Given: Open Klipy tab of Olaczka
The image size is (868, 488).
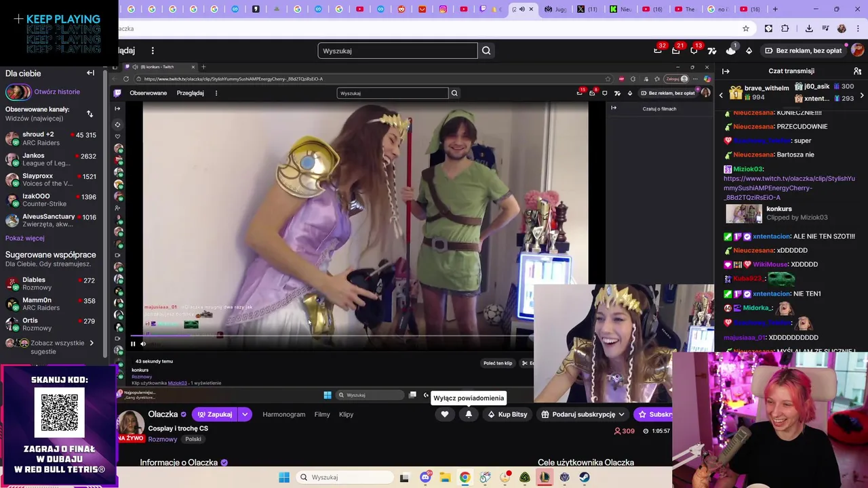Looking at the screenshot, I should click(x=346, y=414).
